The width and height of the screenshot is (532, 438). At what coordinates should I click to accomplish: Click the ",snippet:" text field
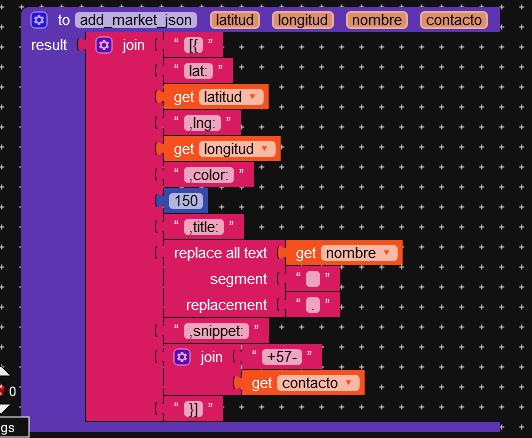[x=216, y=331]
